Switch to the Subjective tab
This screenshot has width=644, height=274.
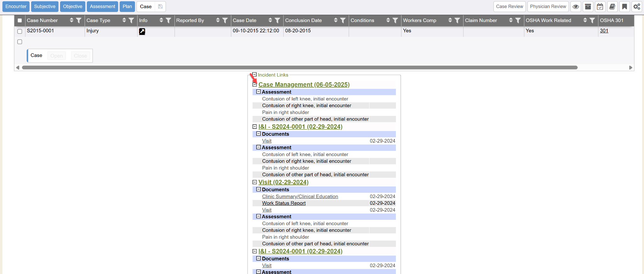[45, 7]
